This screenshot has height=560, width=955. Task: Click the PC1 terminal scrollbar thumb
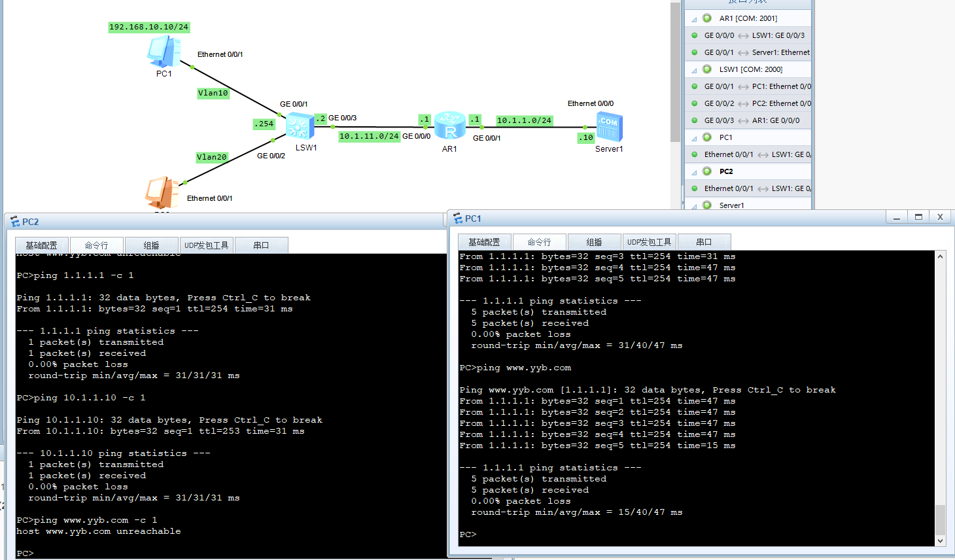pyautogui.click(x=940, y=519)
